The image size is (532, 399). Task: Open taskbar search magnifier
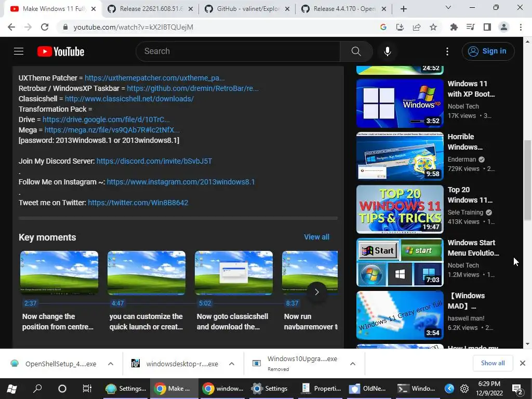tap(37, 389)
